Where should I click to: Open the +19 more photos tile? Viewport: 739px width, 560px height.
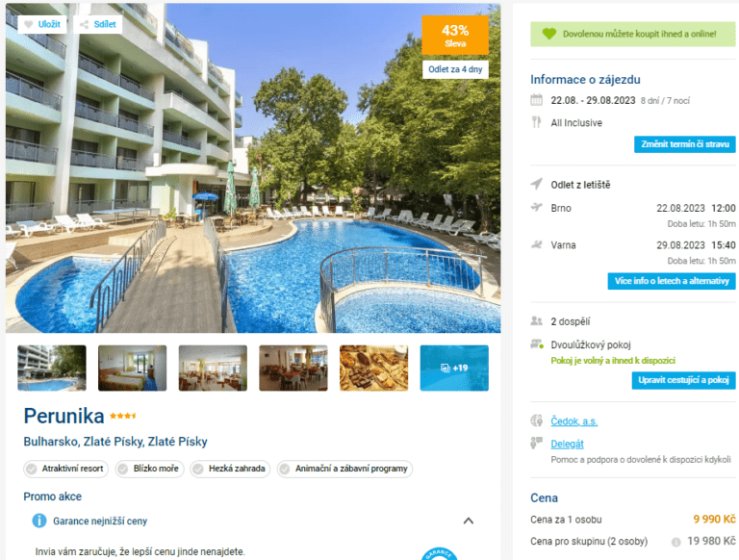[454, 368]
